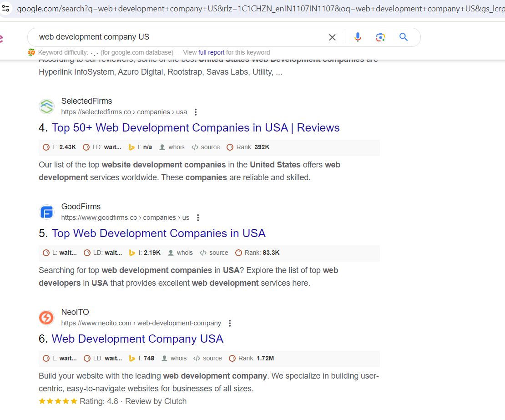
Task: Click the SelectedFirms favicon logo
Action: pos(46,106)
